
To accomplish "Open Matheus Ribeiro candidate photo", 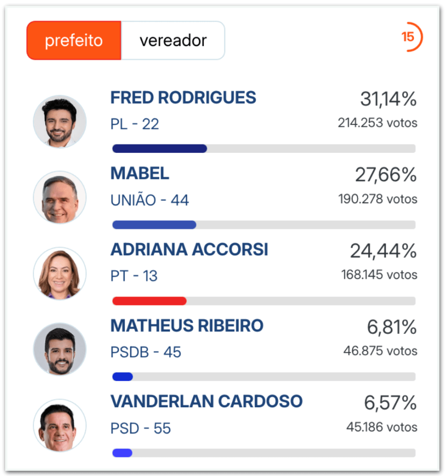I will pos(60,349).
